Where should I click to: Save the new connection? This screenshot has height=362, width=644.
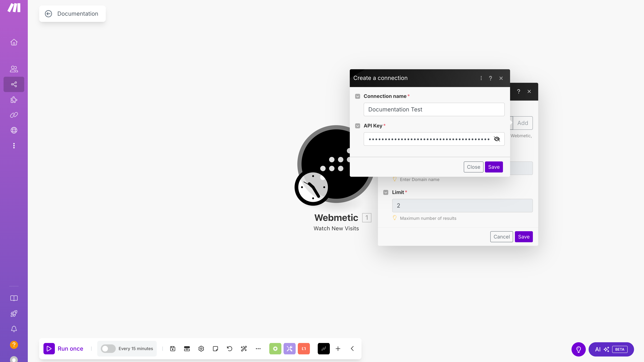pyautogui.click(x=494, y=167)
